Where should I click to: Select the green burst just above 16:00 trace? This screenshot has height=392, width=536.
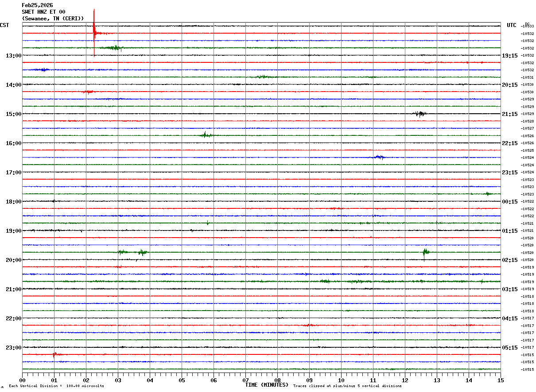[205, 135]
